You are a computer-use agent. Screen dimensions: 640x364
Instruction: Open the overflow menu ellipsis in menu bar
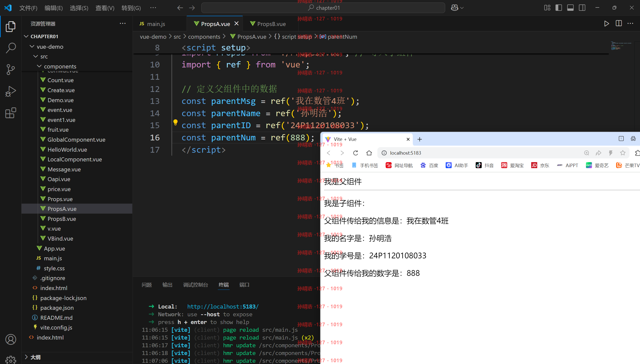[153, 8]
